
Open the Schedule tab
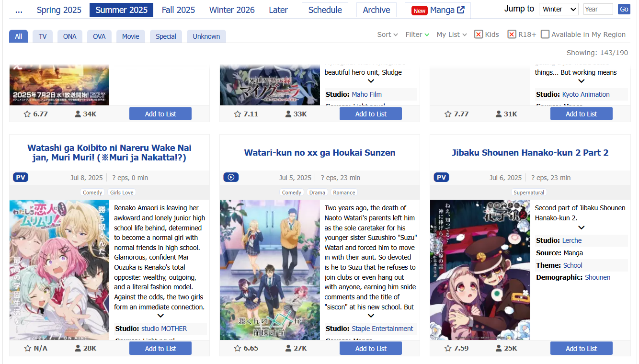pyautogui.click(x=325, y=10)
